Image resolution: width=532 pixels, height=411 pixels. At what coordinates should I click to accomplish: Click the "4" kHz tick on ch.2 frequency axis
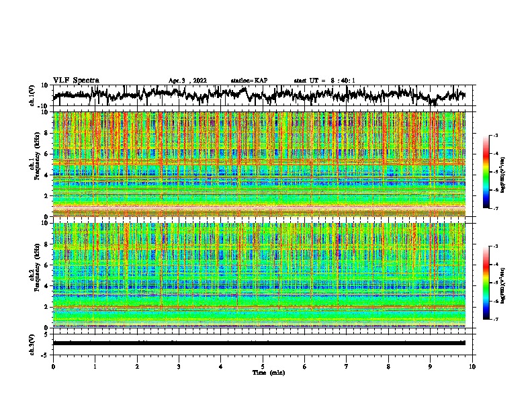[47, 286]
